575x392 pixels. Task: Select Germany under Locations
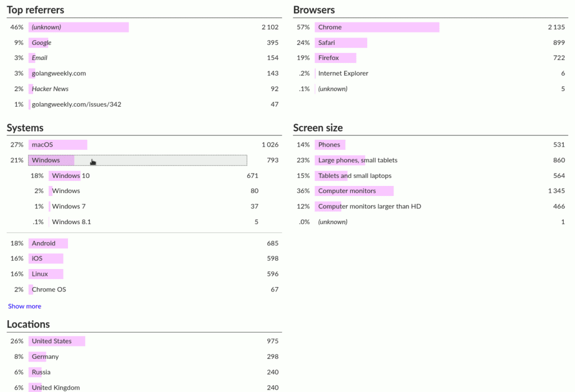tap(44, 356)
